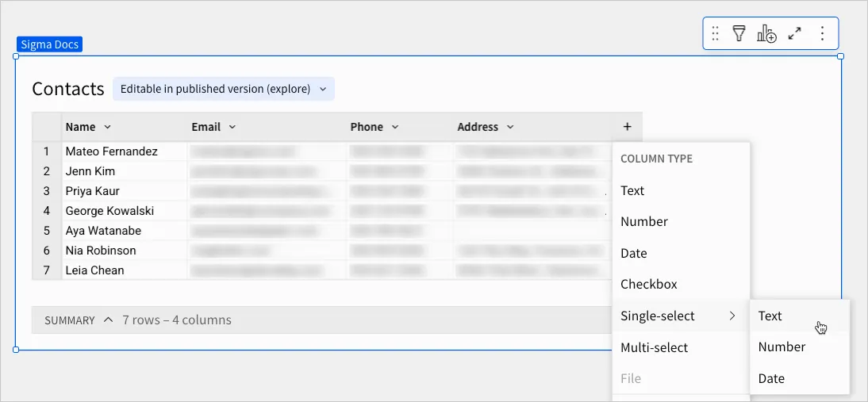Open the Email column dropdown arrow
This screenshot has height=402, width=868.
[232, 127]
